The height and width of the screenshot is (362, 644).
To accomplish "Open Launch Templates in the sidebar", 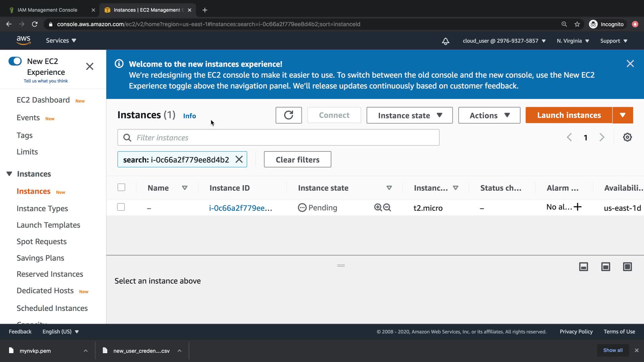I will click(x=48, y=225).
